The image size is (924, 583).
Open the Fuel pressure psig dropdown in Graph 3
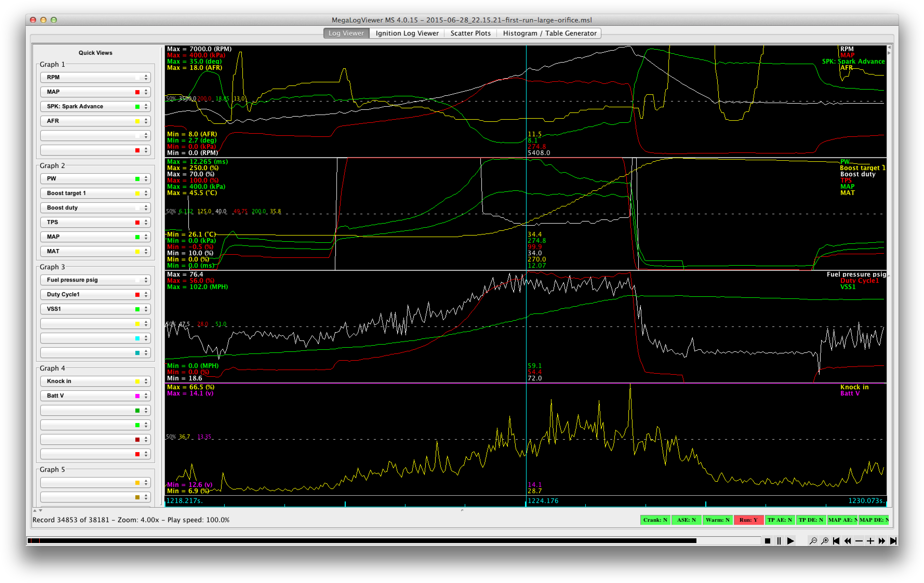(x=95, y=280)
